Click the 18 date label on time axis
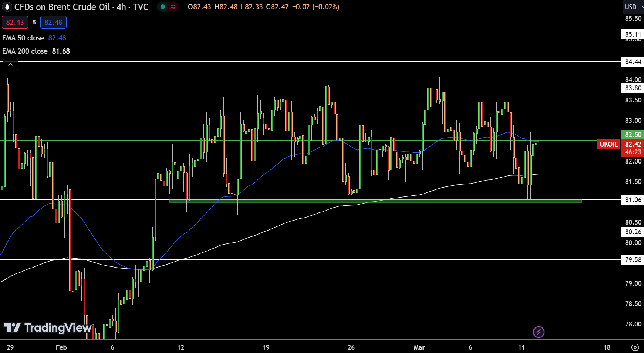This screenshot has width=644, height=353. point(607,347)
